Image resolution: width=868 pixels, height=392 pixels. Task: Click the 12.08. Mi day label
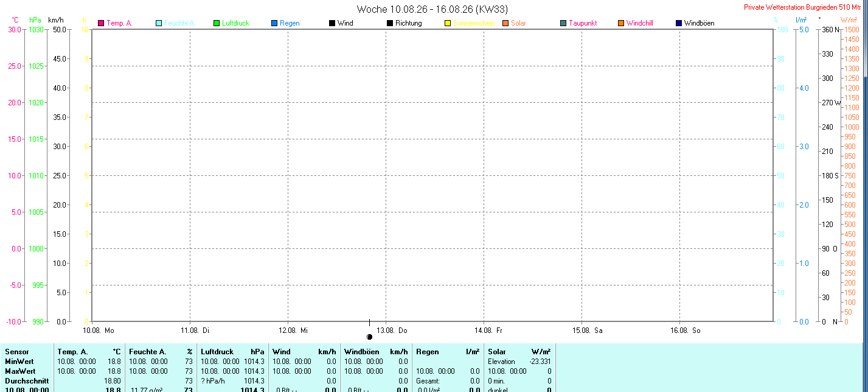(x=293, y=331)
